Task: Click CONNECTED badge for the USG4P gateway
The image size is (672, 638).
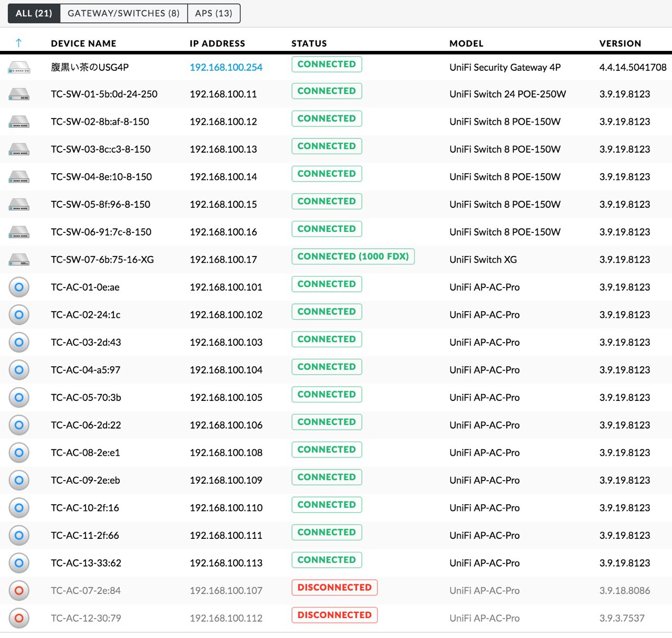Action: pos(327,64)
